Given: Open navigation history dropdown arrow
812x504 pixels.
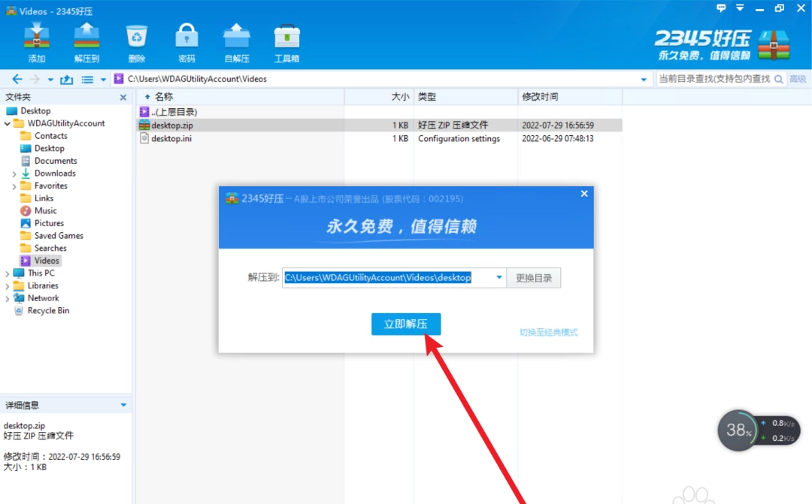Looking at the screenshot, I should 50,80.
